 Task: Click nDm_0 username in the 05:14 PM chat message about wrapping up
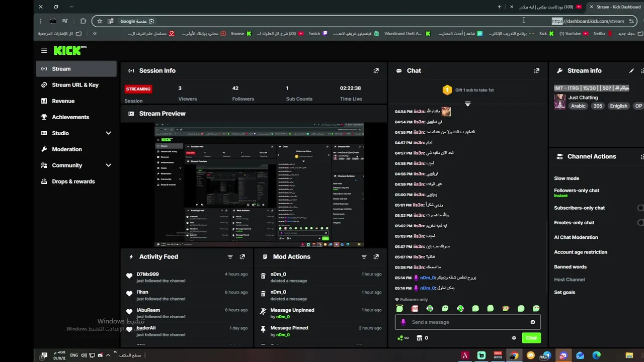pyautogui.click(x=428, y=278)
